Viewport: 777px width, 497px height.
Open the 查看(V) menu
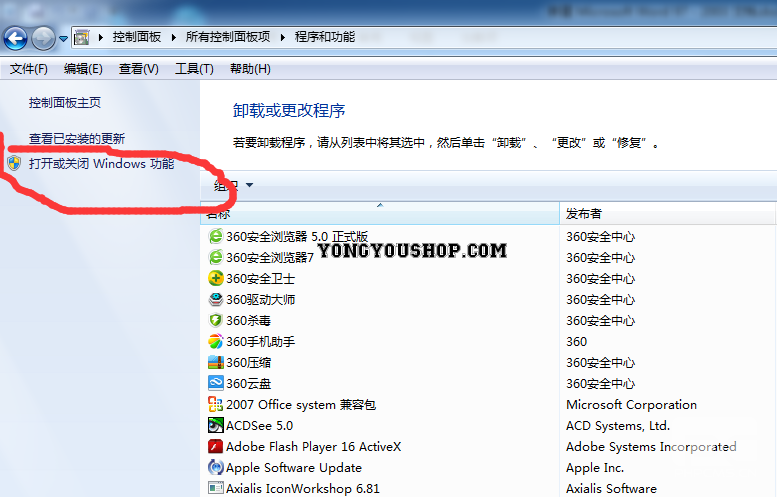coord(139,69)
